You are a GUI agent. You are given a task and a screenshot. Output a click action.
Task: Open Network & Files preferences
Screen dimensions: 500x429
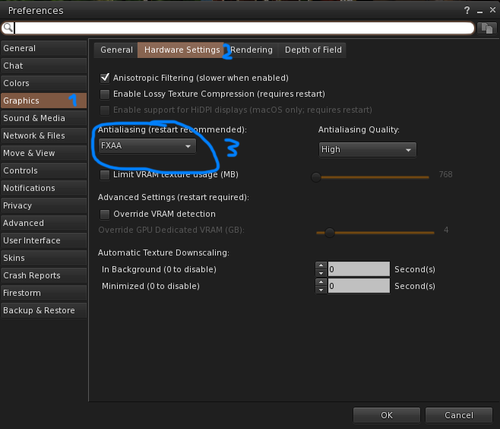[x=44, y=136]
